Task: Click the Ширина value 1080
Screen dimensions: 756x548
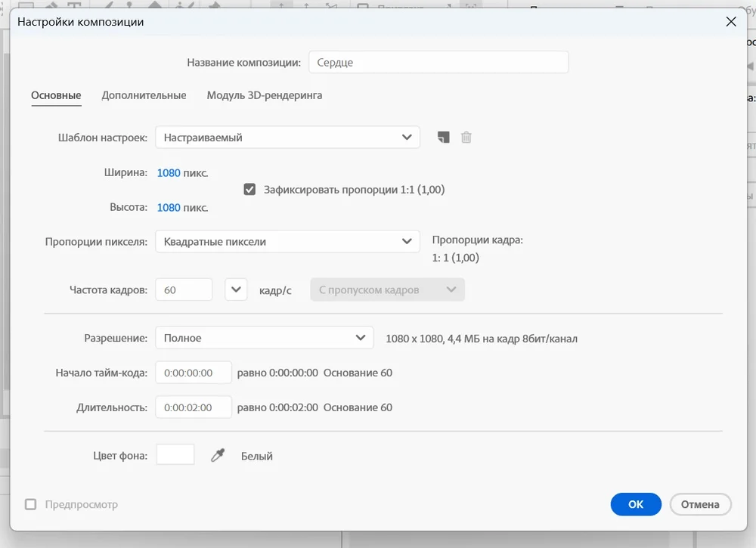Action: tap(169, 172)
